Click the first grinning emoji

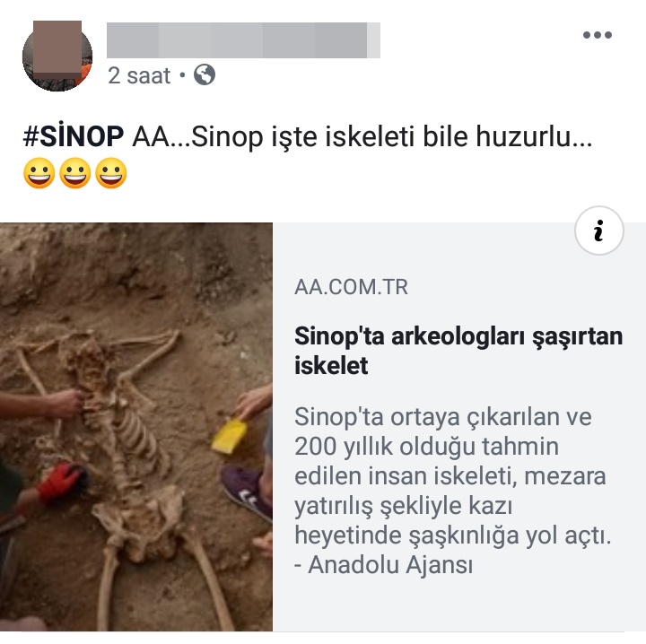[39, 173]
